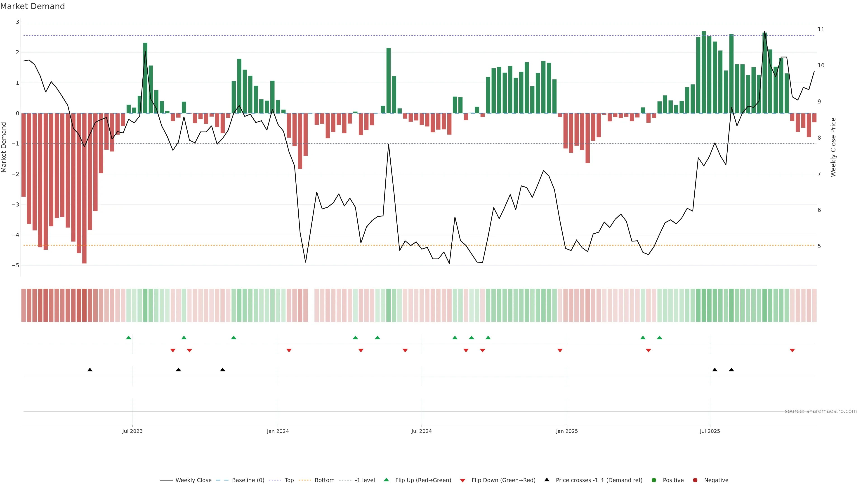The image size is (868, 488).
Task: Click the Weekly Close Price axis title
Action: (833, 147)
